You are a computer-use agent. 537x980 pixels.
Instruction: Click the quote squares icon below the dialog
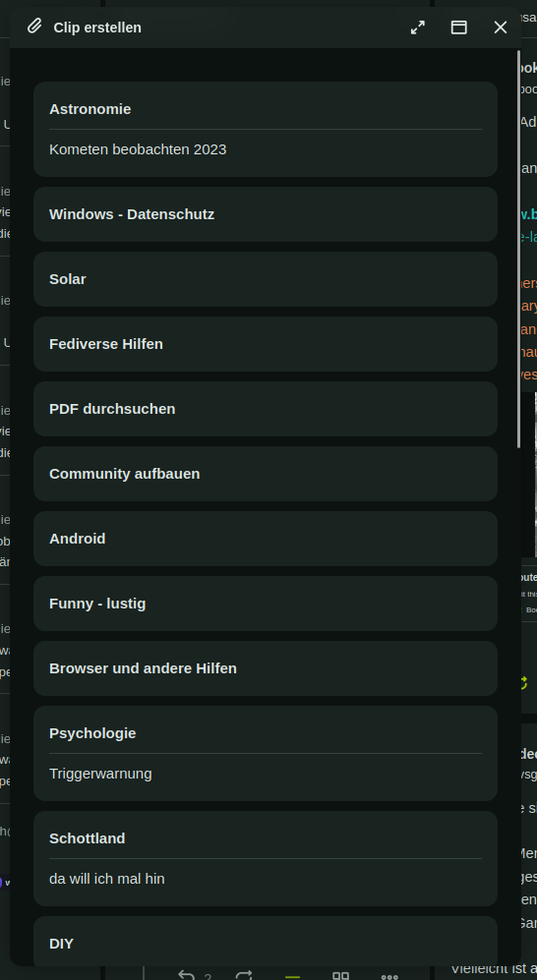point(340,975)
